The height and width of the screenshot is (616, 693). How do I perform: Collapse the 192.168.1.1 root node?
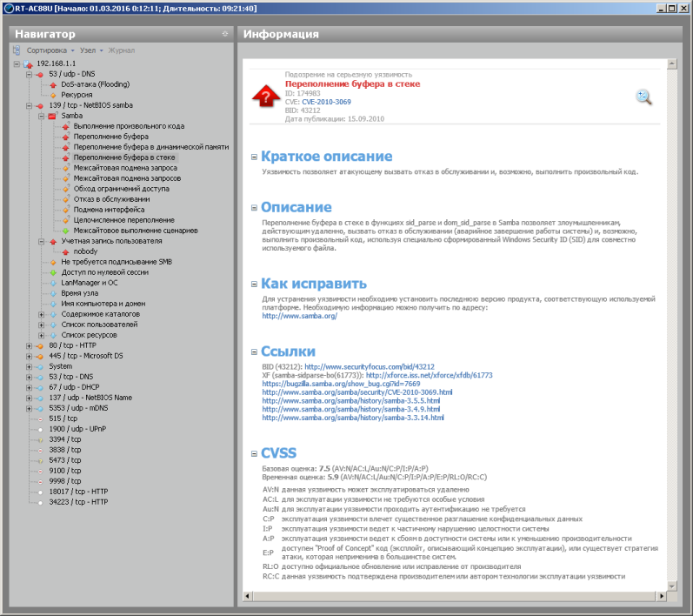(17, 64)
